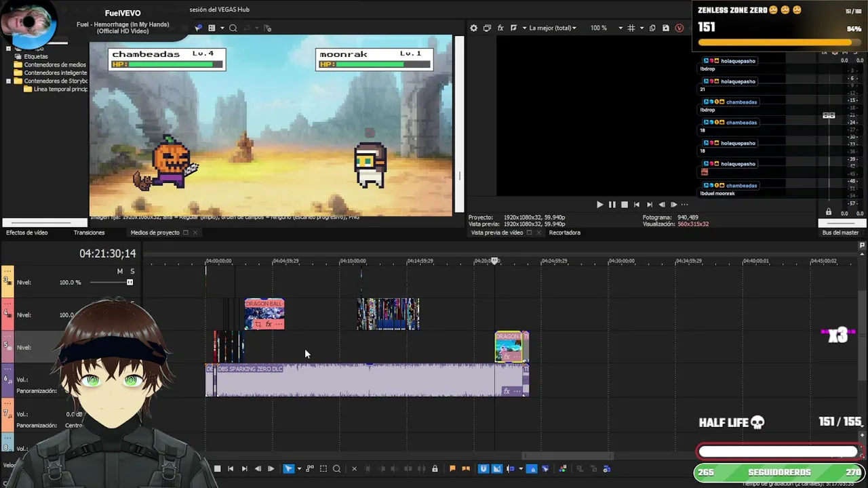Close the Medios de proyecto tab
The image size is (868, 488).
click(195, 232)
